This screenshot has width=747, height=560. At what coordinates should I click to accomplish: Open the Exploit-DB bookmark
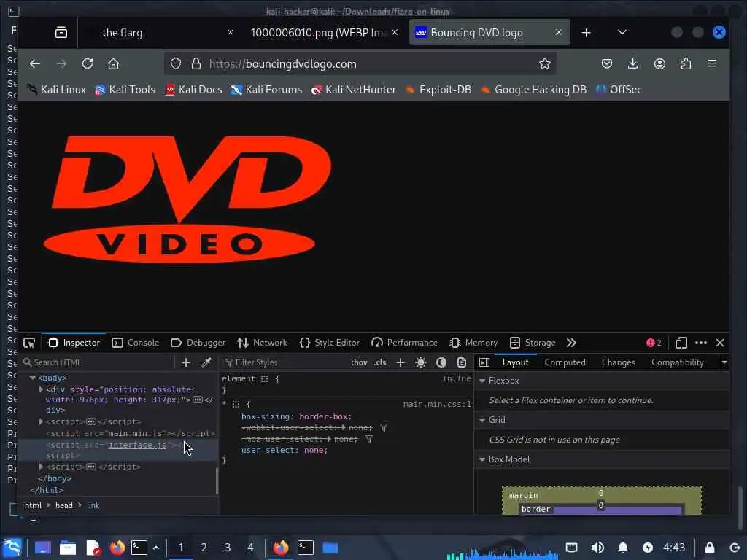438,90
